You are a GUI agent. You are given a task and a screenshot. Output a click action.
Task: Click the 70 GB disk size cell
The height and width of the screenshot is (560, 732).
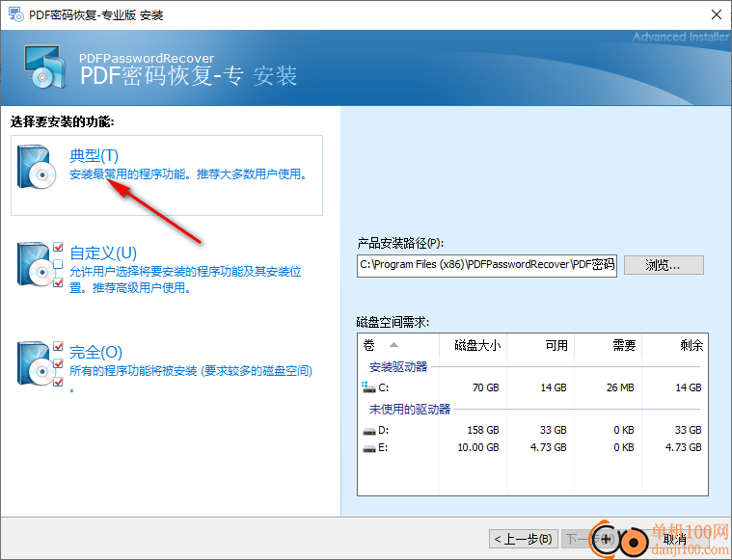pos(485,387)
